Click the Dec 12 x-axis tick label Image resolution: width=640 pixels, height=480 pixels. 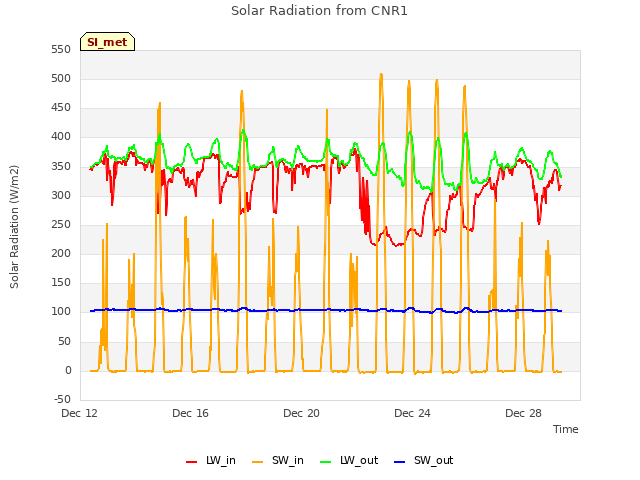80,413
